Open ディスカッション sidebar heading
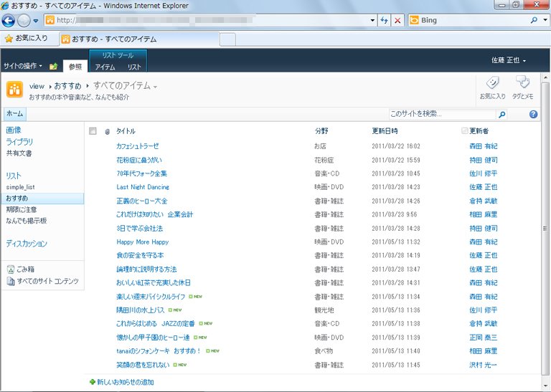551x392 pixels. [27, 244]
